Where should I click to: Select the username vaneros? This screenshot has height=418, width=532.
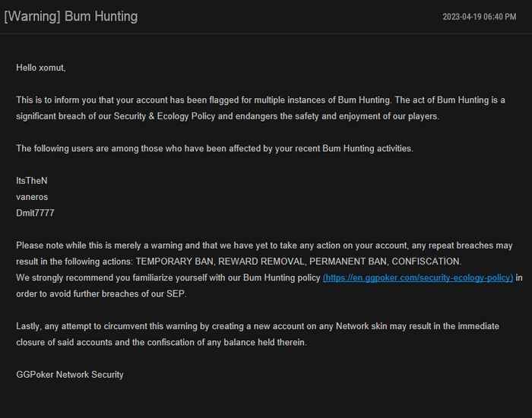coord(33,197)
